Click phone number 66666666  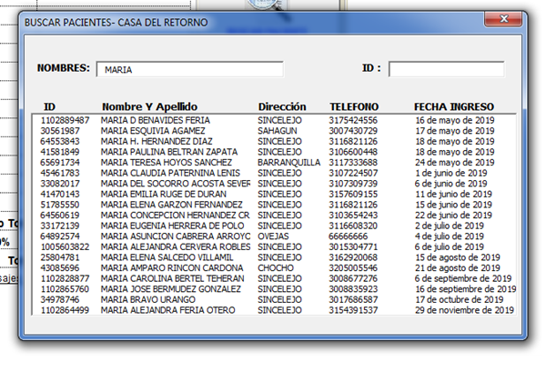(x=349, y=236)
